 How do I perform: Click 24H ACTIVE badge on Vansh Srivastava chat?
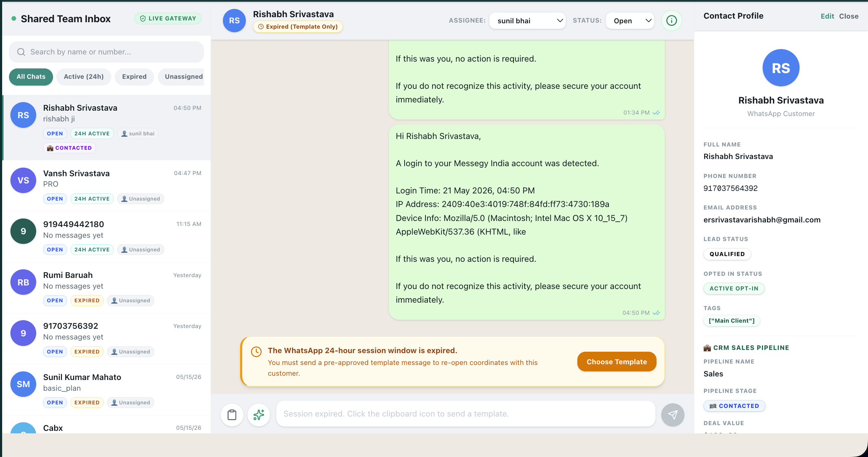tap(92, 199)
